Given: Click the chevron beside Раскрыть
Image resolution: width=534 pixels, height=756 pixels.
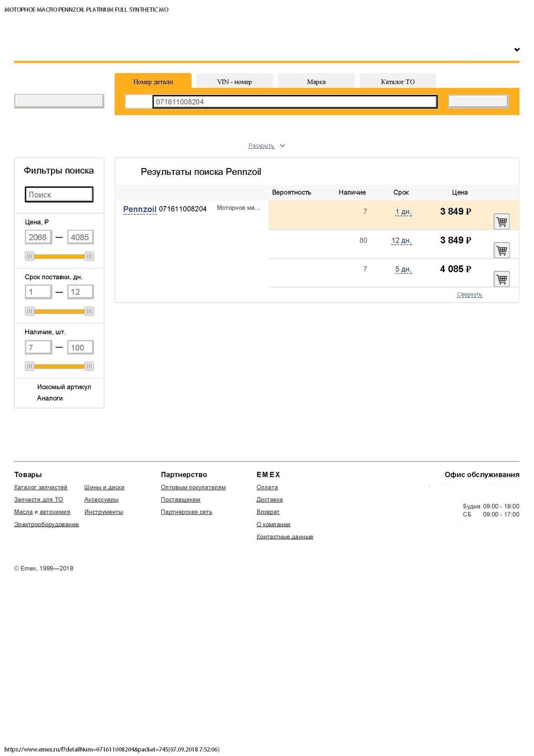Looking at the screenshot, I should pos(282,146).
